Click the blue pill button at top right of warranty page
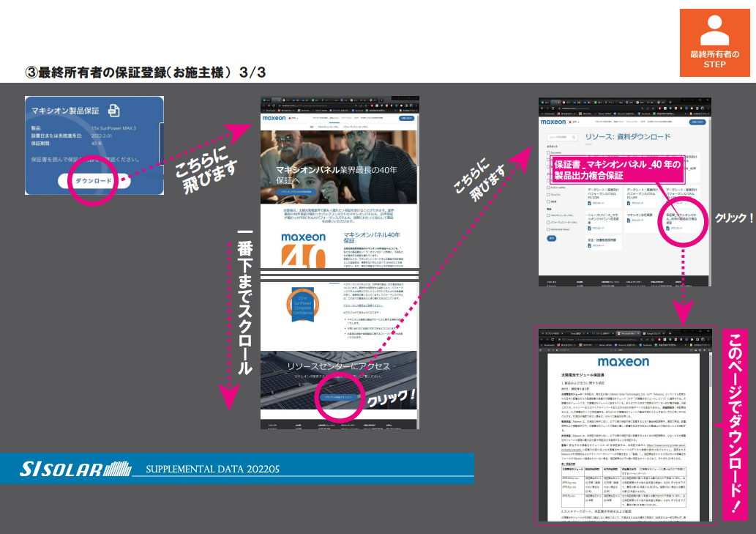Screen dimensions: 756x534 [406, 118]
